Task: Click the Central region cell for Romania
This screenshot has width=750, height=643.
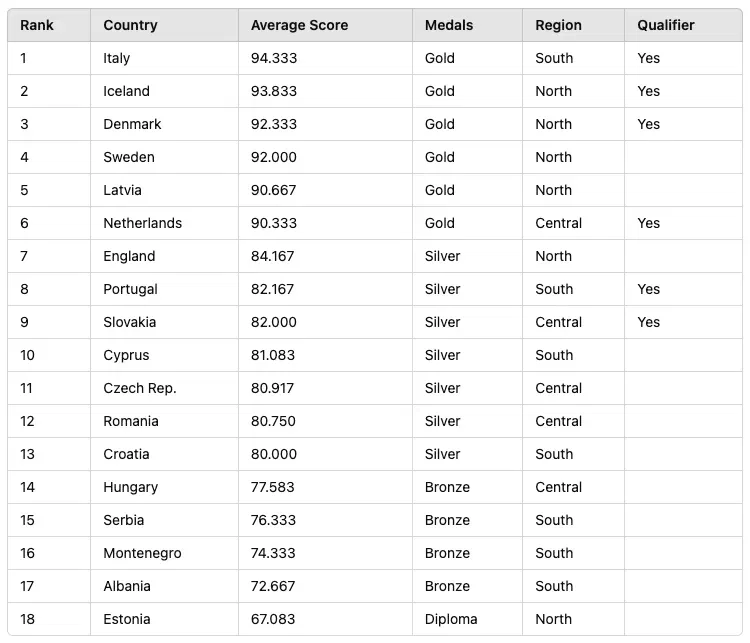Action: 558,421
